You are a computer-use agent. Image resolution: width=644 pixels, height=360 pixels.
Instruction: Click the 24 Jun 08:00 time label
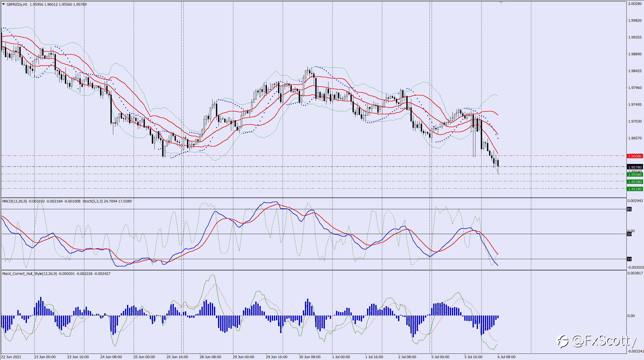(111, 357)
